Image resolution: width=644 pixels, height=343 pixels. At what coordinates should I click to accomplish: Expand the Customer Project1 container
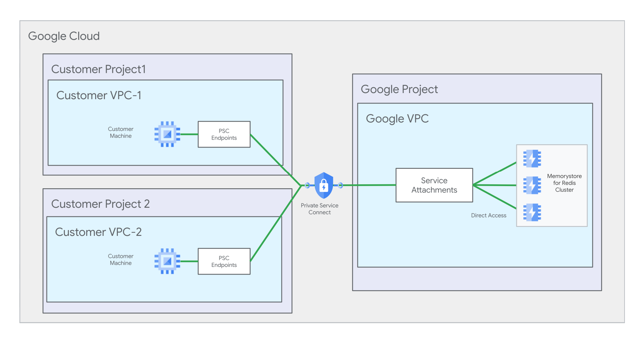point(99,69)
